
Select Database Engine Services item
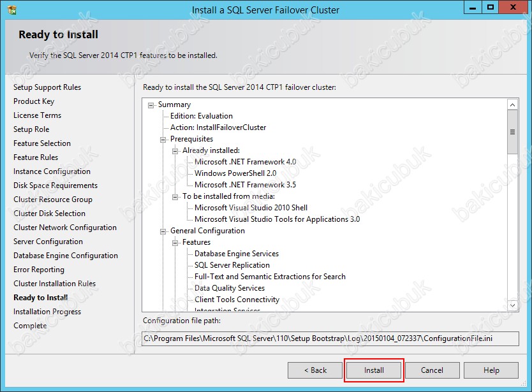click(237, 254)
